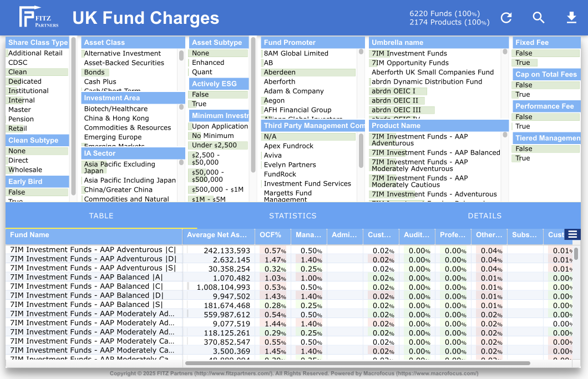Toggle Actively ESG True filter

(x=199, y=104)
